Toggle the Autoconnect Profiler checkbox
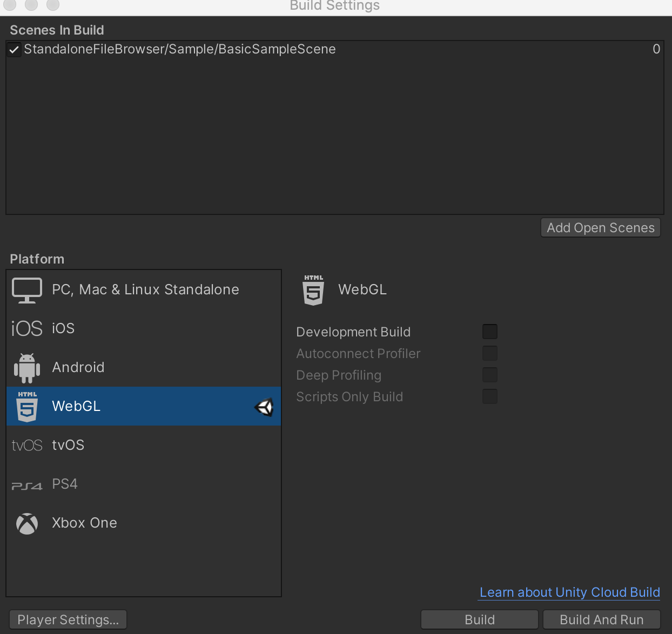672x634 pixels. click(x=490, y=353)
